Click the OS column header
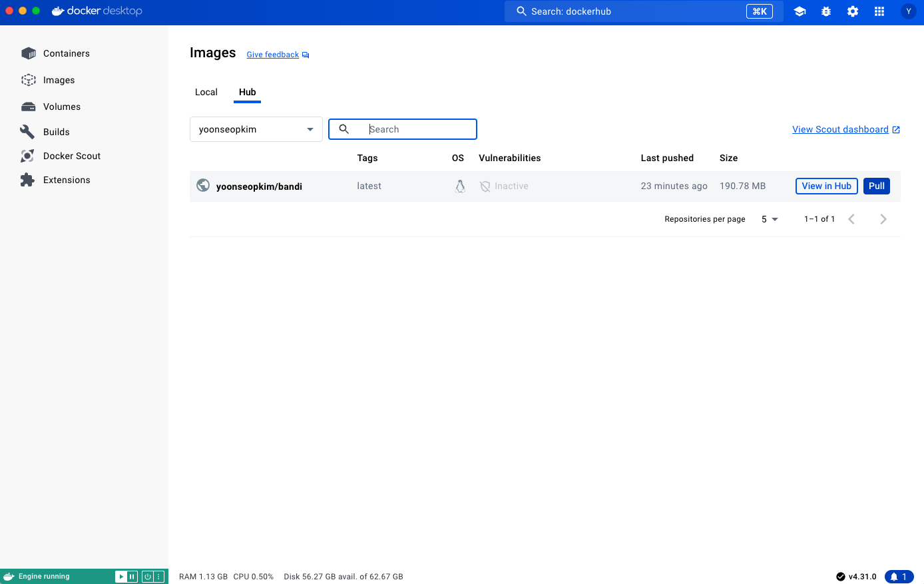 (x=458, y=158)
